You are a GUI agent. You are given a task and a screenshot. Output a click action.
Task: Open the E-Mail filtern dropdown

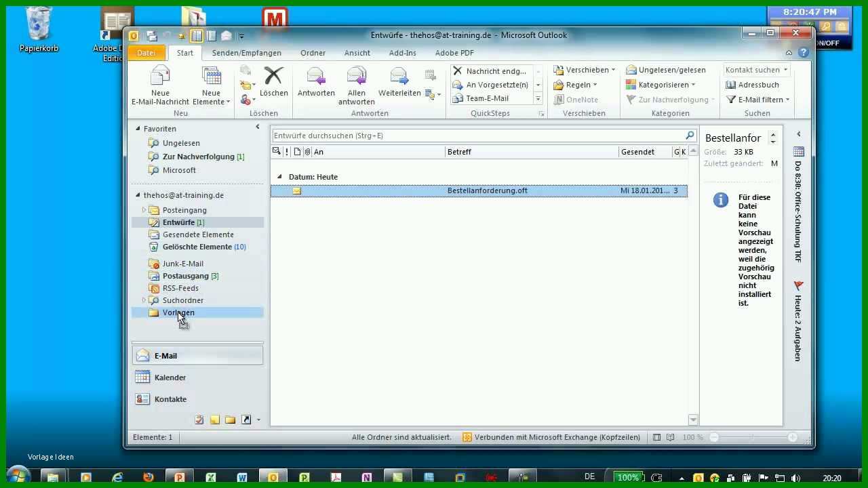tap(757, 100)
